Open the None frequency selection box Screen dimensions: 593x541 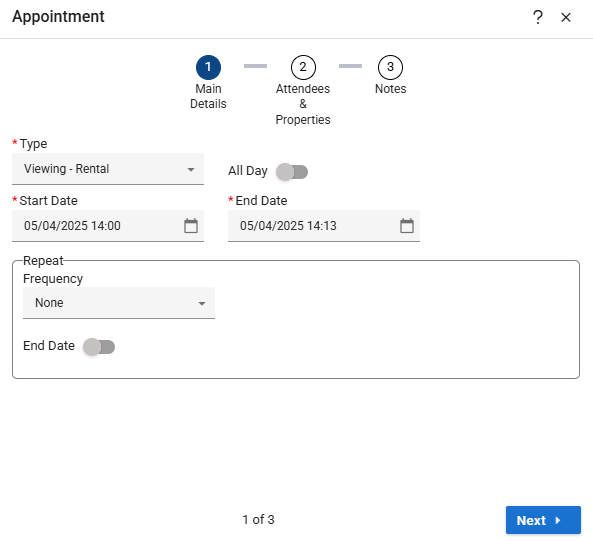point(119,303)
